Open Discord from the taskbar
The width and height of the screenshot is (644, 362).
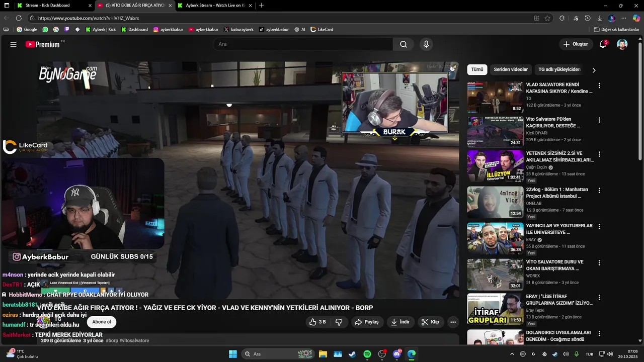(x=397, y=354)
